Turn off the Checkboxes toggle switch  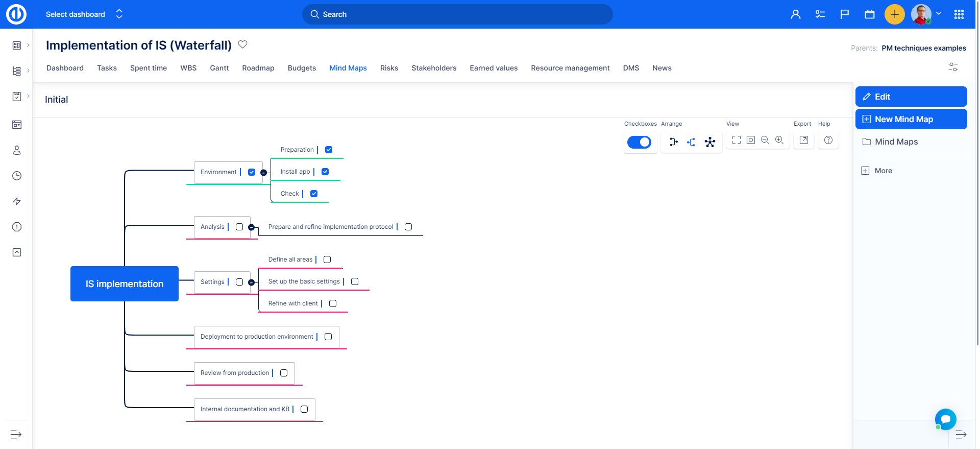click(x=639, y=142)
